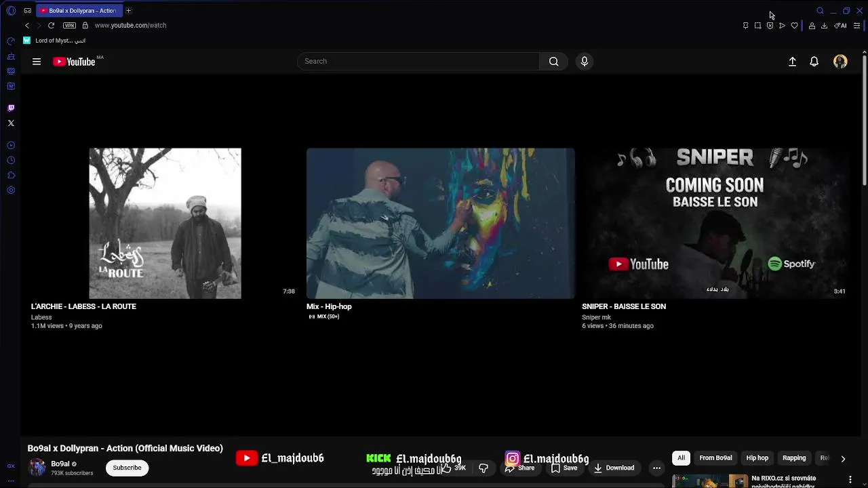Click the youtube.com address field
Viewport: 868px width, 488px height.
(x=130, y=25)
